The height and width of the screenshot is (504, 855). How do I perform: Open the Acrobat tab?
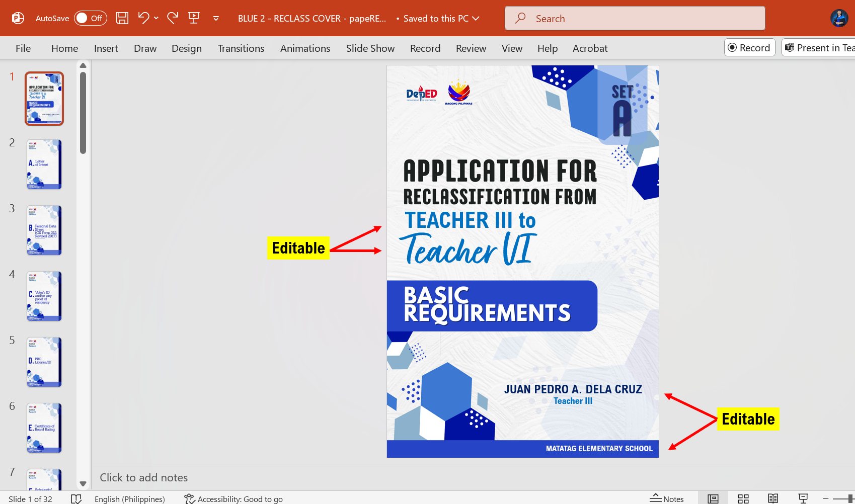pyautogui.click(x=590, y=48)
